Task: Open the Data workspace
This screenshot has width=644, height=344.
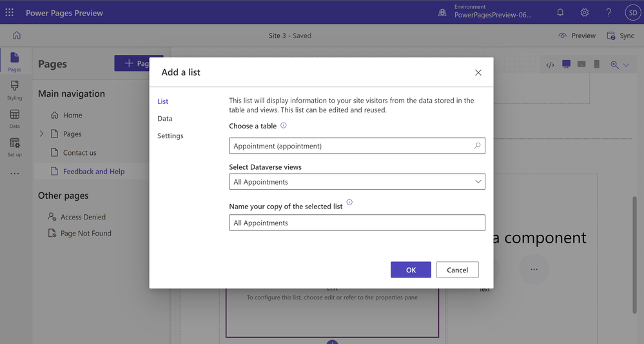Action: pos(14,119)
